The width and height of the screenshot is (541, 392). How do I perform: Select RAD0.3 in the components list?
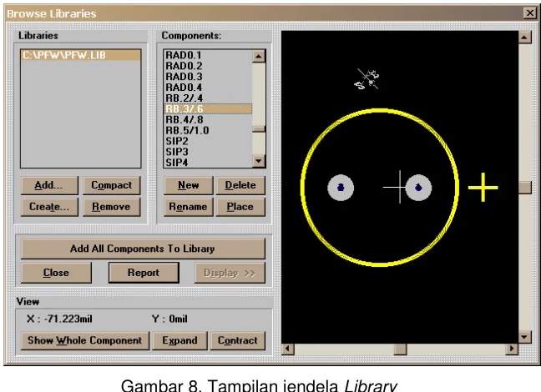click(208, 77)
